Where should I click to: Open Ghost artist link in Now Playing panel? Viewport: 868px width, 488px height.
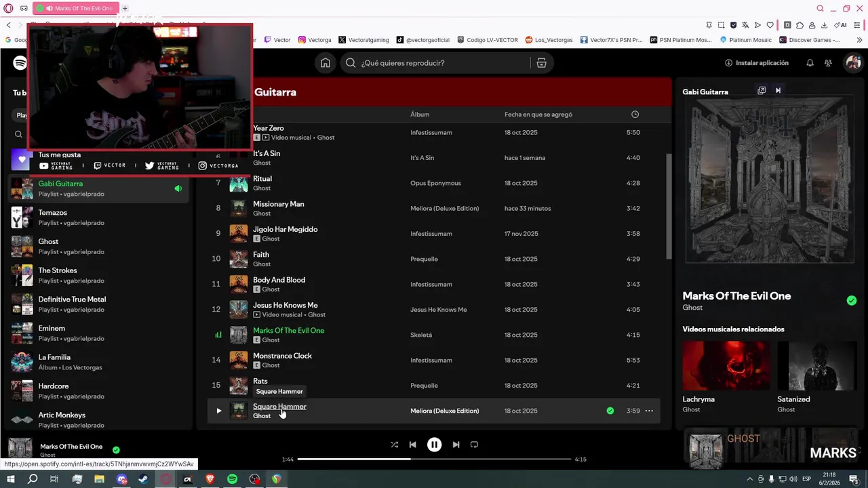click(x=692, y=308)
